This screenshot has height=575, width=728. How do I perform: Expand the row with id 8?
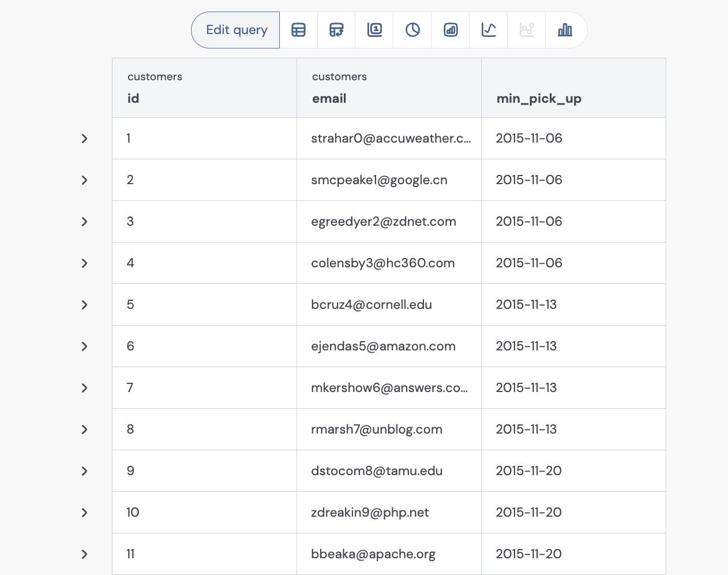pos(85,430)
